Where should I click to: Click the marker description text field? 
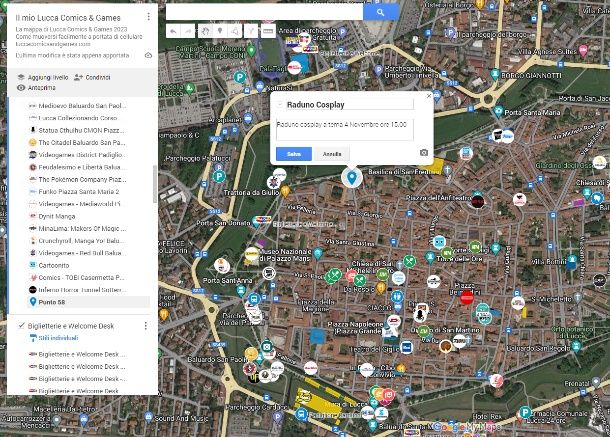[x=345, y=129]
